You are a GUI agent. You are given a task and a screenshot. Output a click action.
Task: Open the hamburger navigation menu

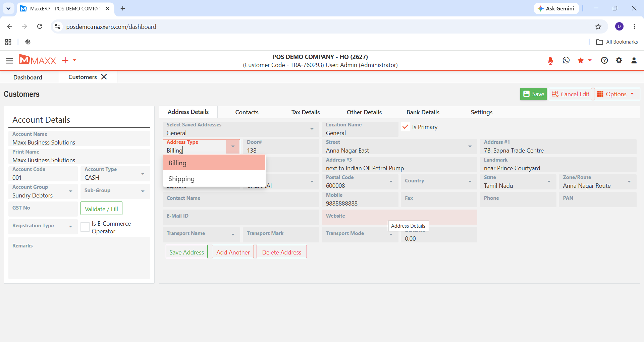[x=9, y=61]
